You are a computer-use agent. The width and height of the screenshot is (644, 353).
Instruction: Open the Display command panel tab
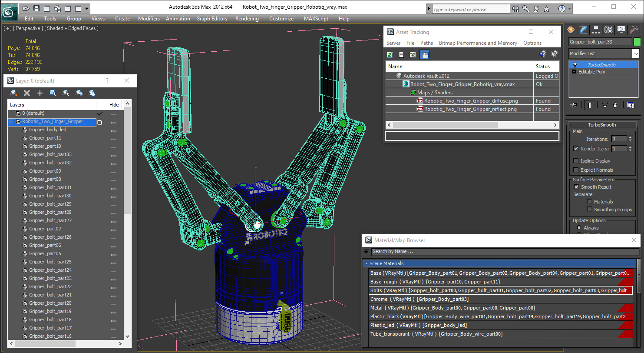point(621,30)
